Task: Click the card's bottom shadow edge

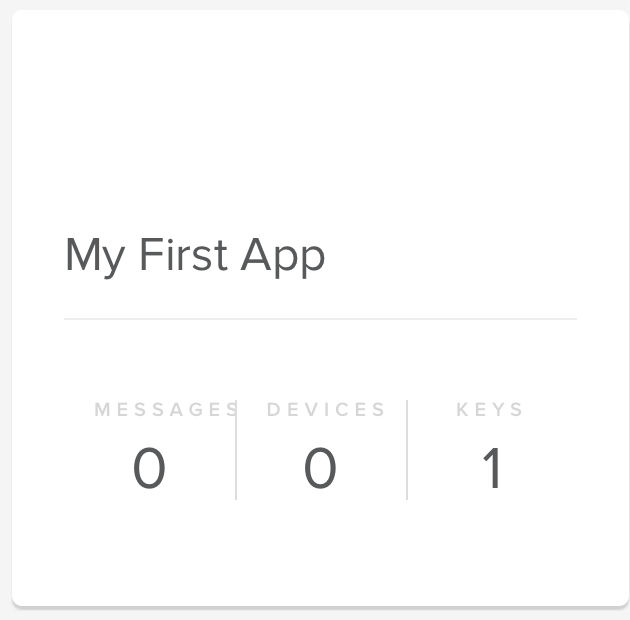Action: 320,606
